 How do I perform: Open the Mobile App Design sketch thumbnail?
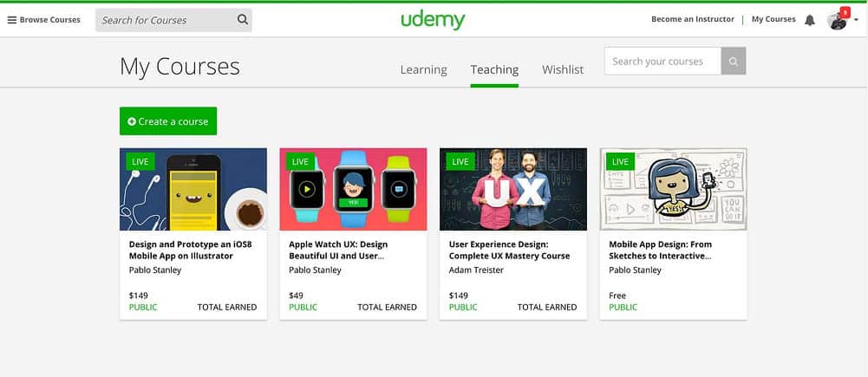click(x=673, y=189)
